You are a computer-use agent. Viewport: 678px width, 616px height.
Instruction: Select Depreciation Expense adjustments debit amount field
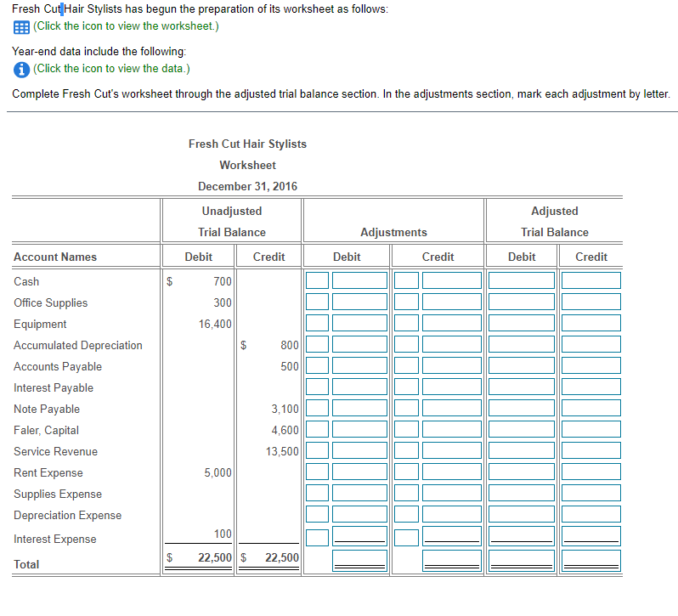coord(359,513)
